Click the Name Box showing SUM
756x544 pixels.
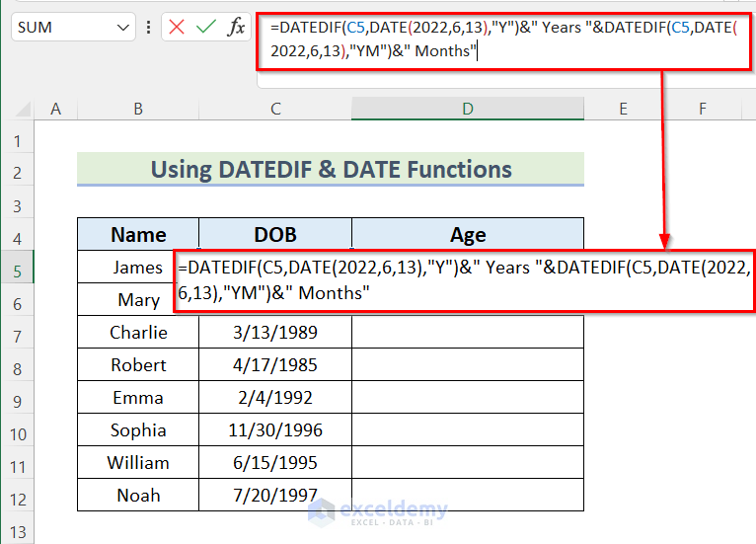click(59, 27)
